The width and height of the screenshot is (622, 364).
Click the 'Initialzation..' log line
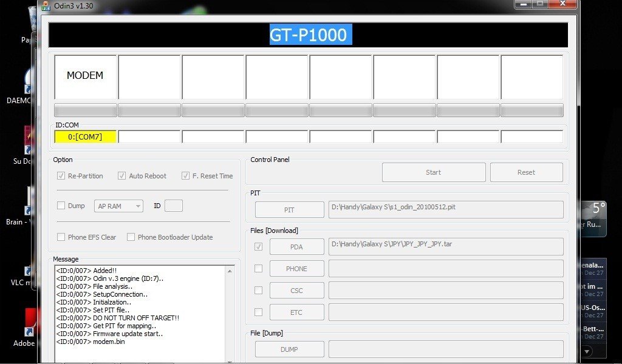94,302
